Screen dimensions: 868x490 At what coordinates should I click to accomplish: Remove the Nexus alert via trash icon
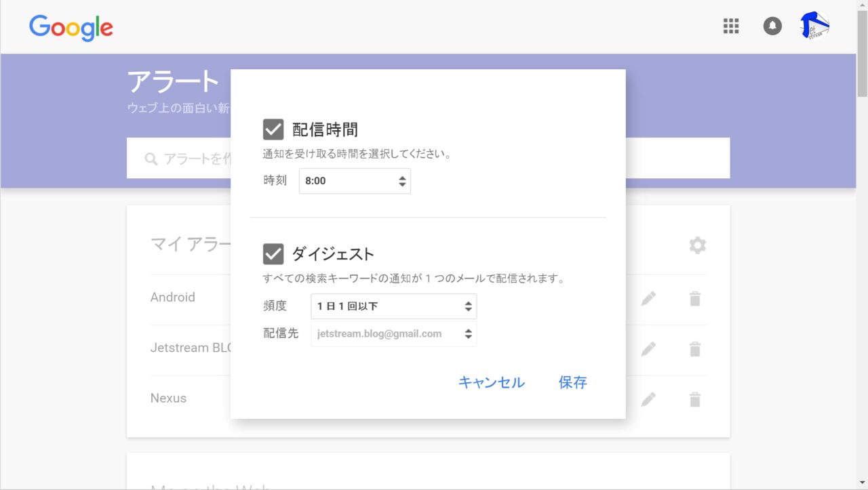(x=694, y=399)
